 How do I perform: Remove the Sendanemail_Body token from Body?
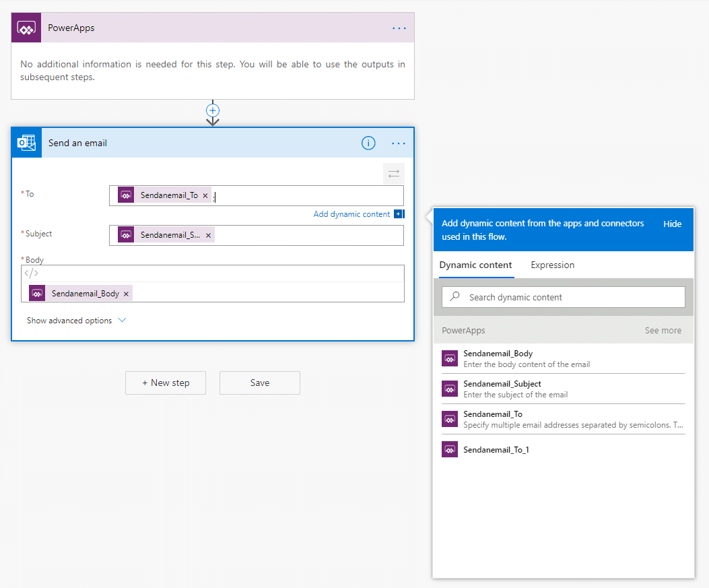(x=126, y=294)
